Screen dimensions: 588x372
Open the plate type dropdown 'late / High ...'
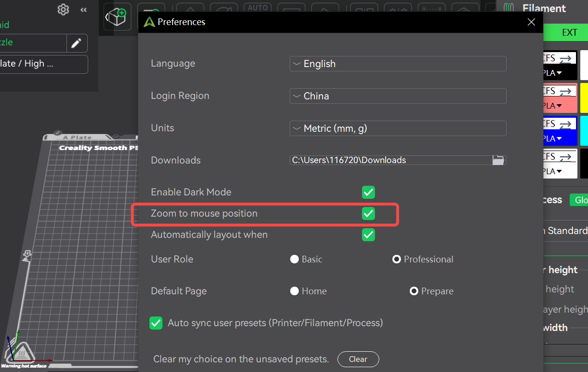click(x=43, y=64)
